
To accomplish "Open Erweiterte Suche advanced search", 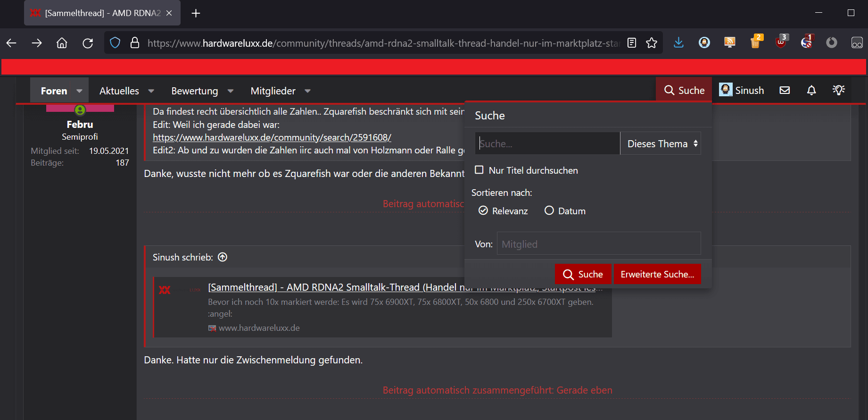I will tap(657, 274).
